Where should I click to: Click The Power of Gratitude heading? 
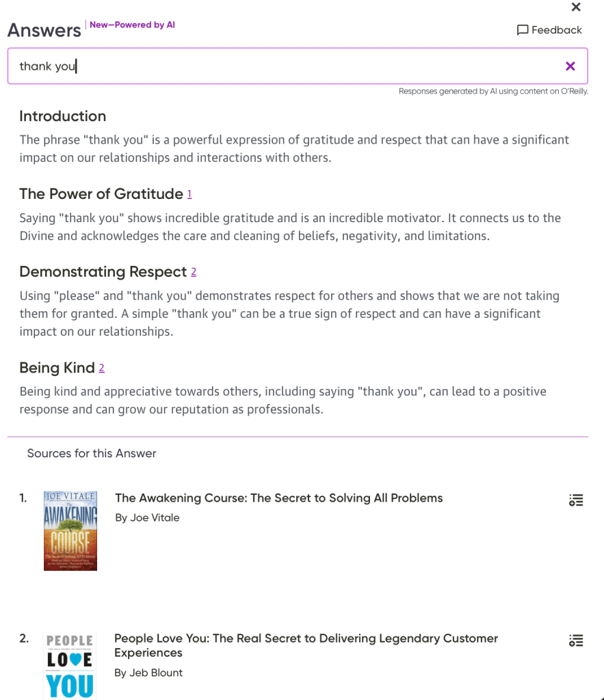click(101, 194)
